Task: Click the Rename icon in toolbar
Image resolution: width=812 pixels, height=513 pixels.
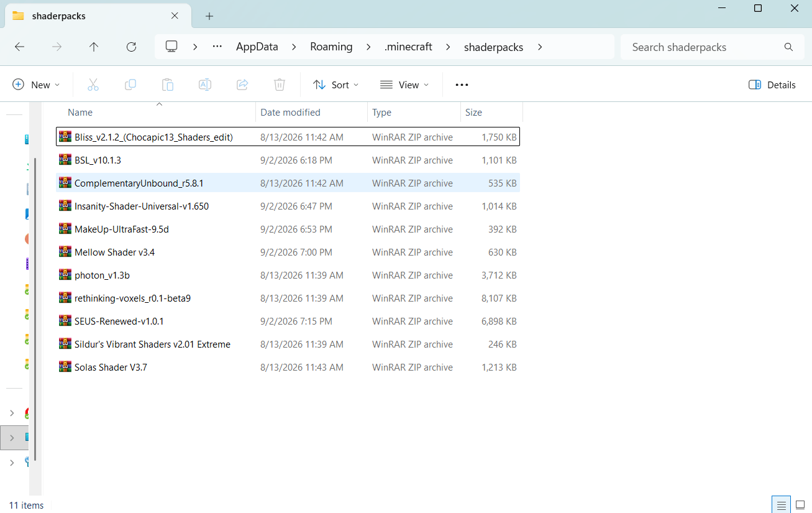Action: coord(205,85)
